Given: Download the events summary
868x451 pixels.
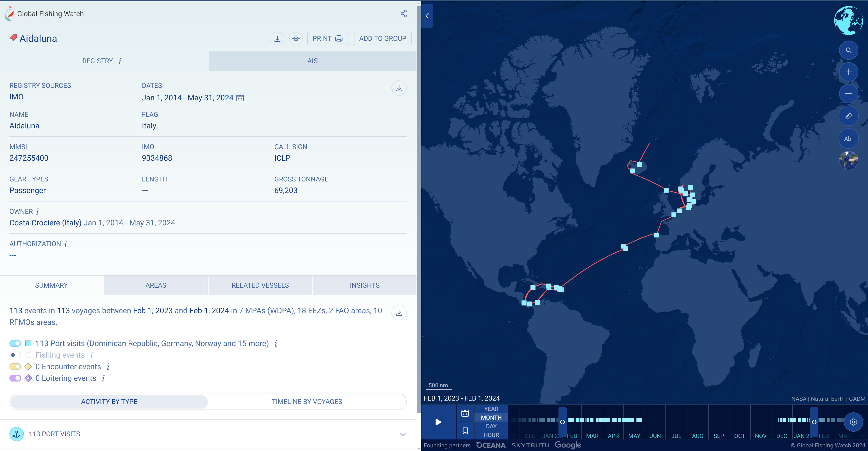Looking at the screenshot, I should (x=399, y=312).
